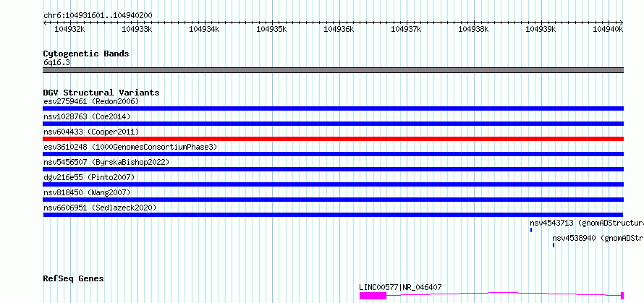Click the red nsv604433 (Cooper2011) variant bar
The height and width of the screenshot is (303, 644).
pyautogui.click(x=333, y=139)
